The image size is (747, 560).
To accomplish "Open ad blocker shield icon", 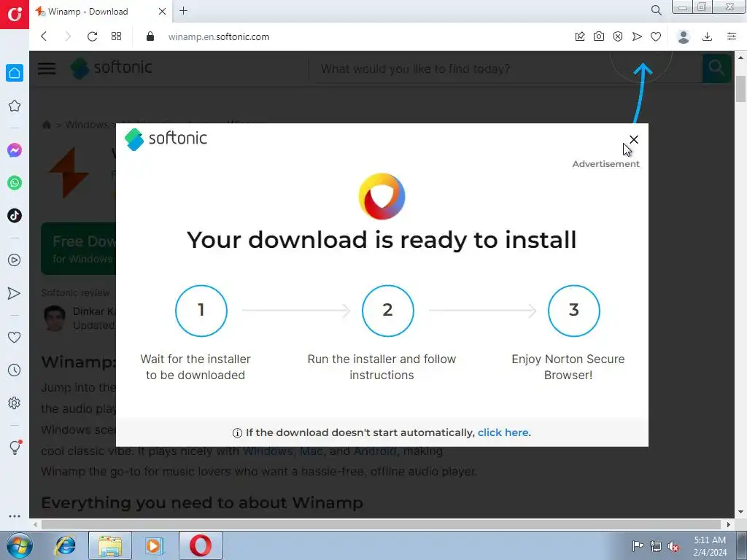I will click(618, 36).
